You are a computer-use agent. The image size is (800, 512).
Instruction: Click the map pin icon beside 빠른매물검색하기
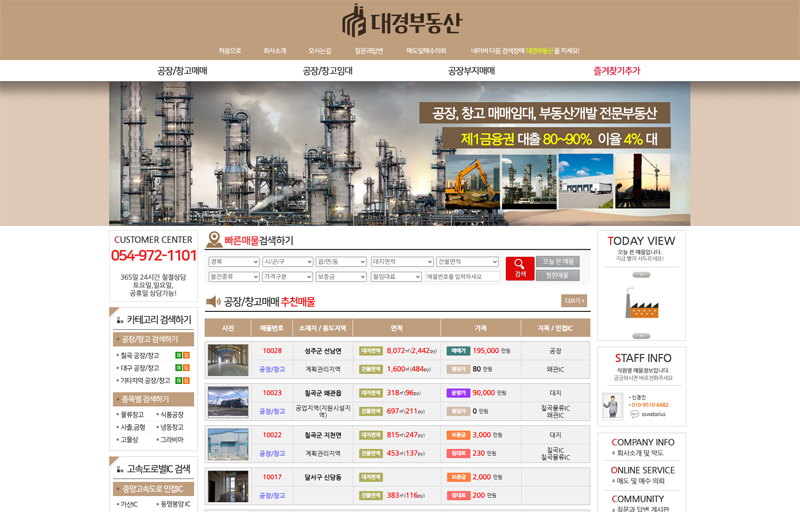pyautogui.click(x=214, y=240)
